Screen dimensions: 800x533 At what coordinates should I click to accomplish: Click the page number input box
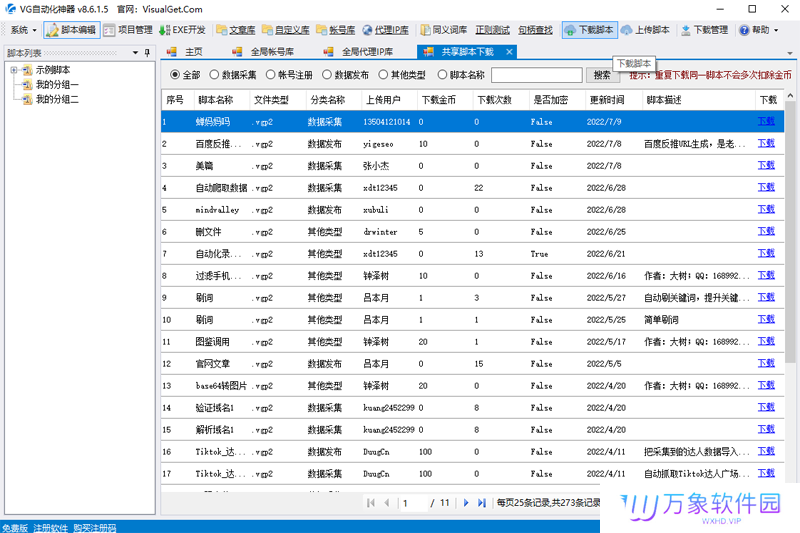(x=413, y=503)
